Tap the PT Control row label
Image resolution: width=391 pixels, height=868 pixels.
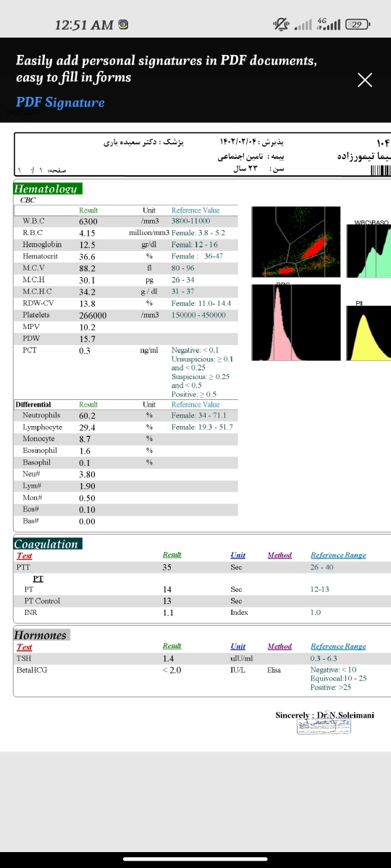pos(42,601)
